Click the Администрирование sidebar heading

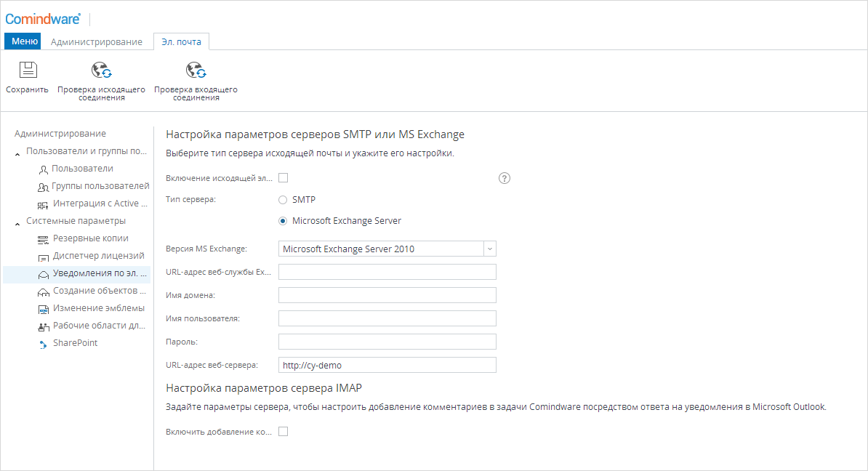click(x=60, y=134)
